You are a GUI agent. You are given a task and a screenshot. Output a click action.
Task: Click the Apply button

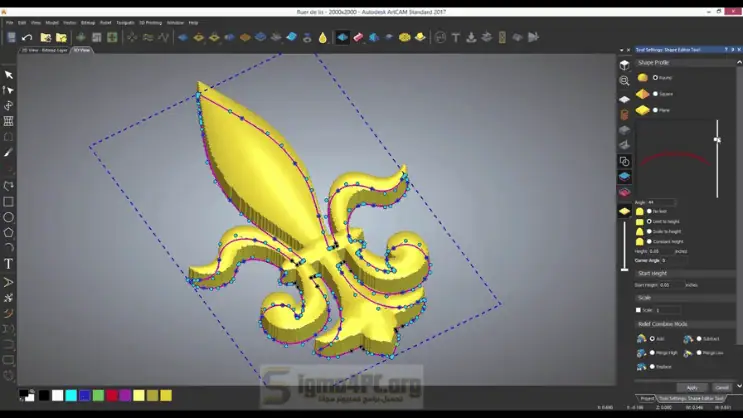click(x=691, y=387)
